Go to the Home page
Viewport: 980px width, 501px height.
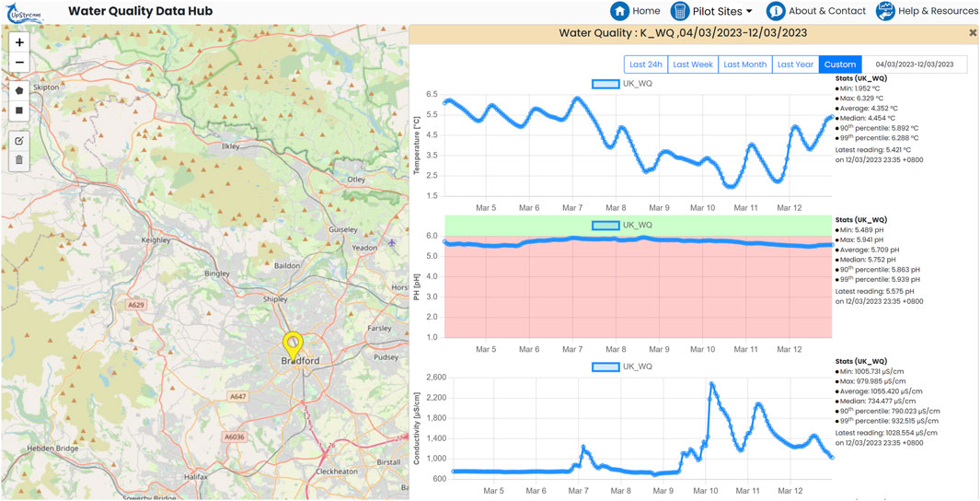point(646,11)
